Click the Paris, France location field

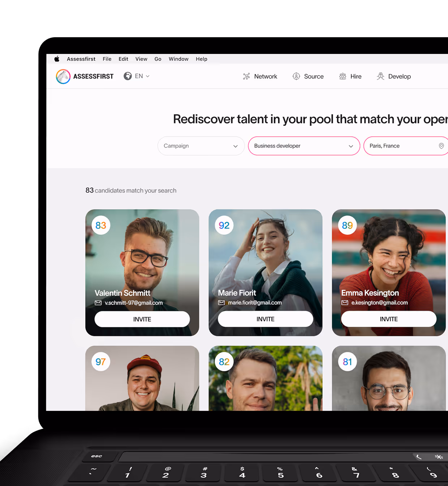click(406, 146)
